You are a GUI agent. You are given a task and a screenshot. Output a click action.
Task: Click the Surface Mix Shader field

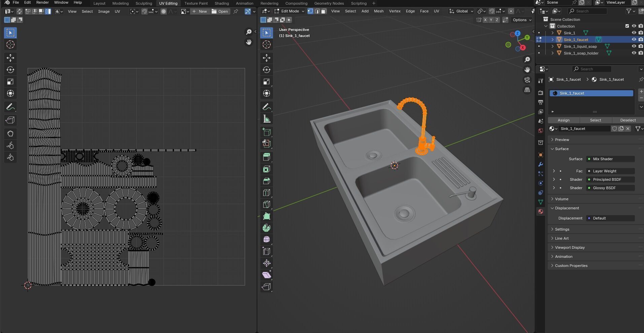(x=611, y=159)
